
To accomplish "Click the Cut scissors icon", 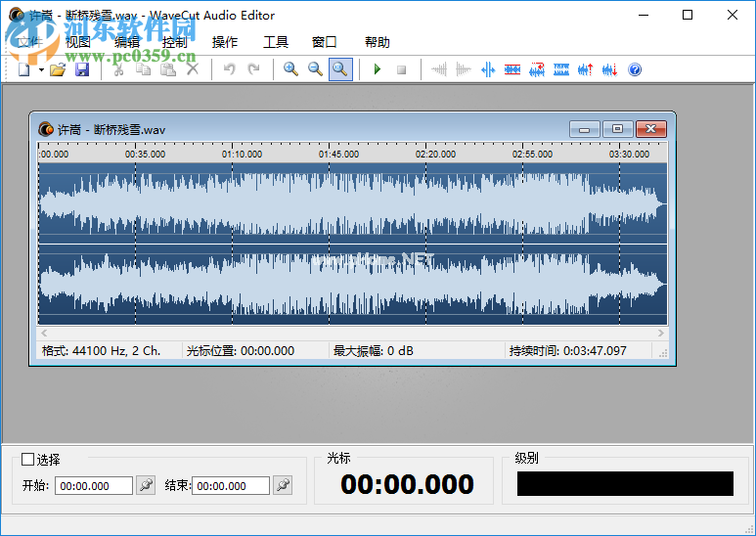I will [x=118, y=69].
